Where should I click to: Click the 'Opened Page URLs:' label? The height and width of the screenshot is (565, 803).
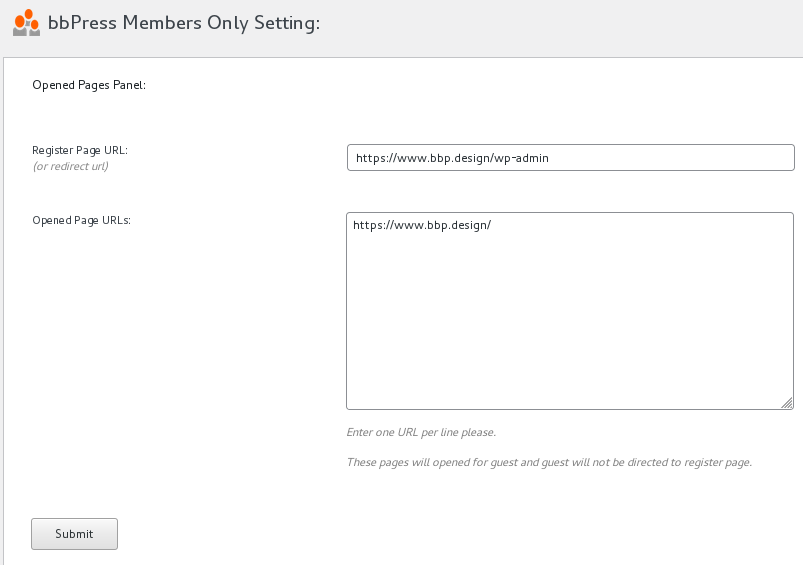(81, 220)
